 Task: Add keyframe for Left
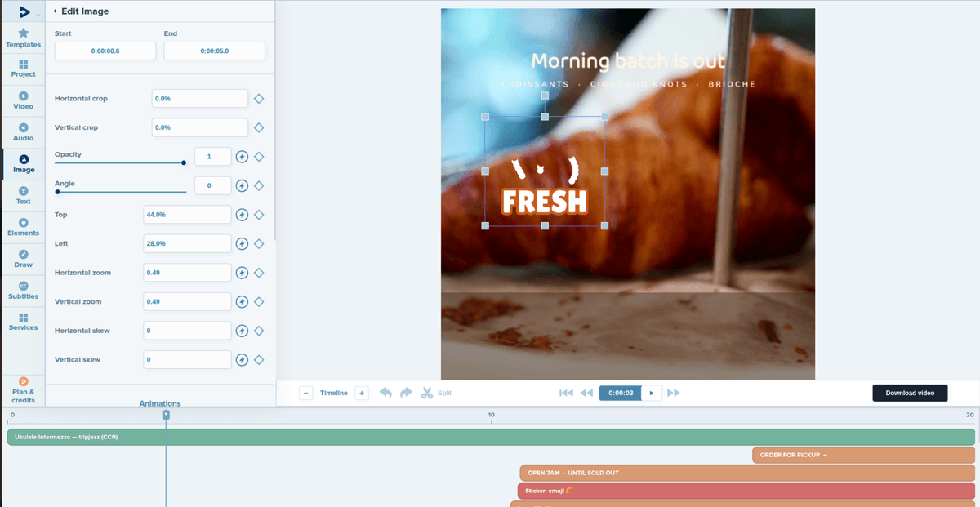pyautogui.click(x=259, y=243)
